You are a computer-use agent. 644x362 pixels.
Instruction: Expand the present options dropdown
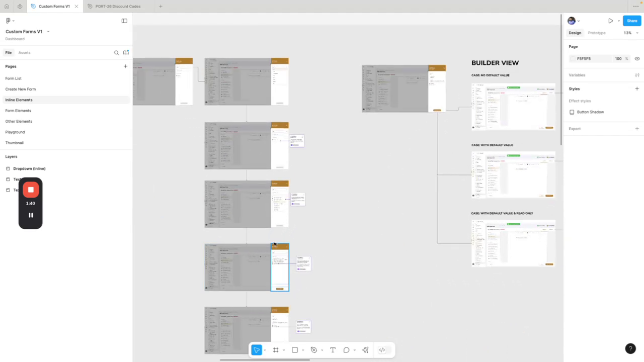[x=618, y=21]
